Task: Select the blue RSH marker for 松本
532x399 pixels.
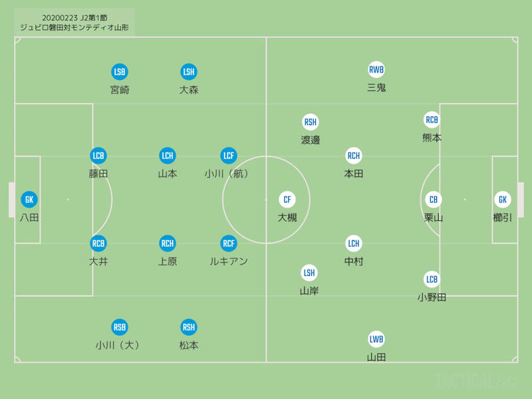Action: coord(189,327)
